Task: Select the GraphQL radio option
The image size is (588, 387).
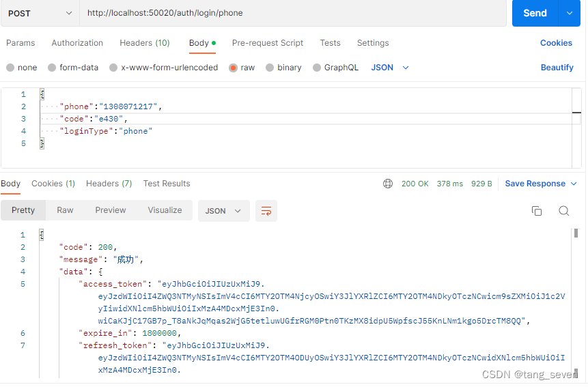Action: [316, 68]
